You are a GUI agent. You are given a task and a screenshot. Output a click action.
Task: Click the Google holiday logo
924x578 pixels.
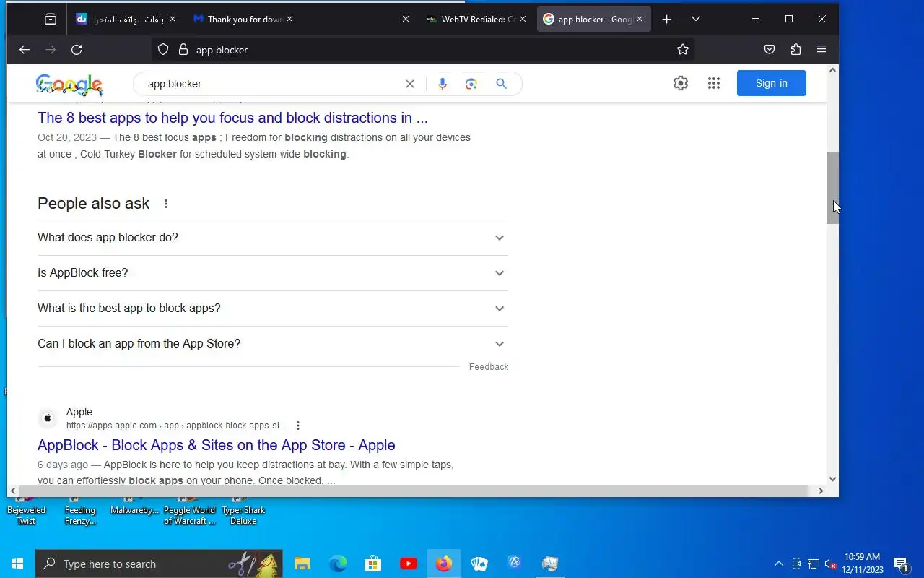(69, 85)
